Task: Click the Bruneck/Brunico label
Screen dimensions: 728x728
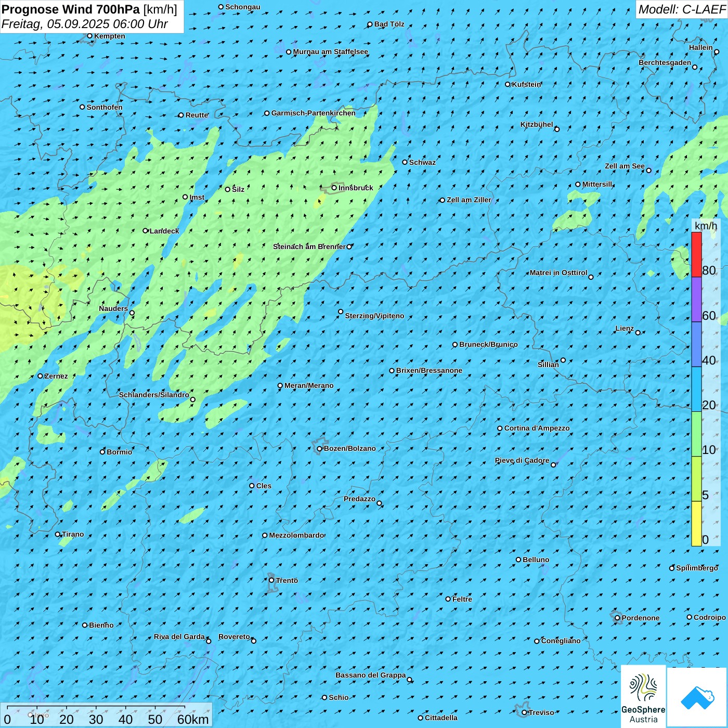Action: click(x=488, y=344)
